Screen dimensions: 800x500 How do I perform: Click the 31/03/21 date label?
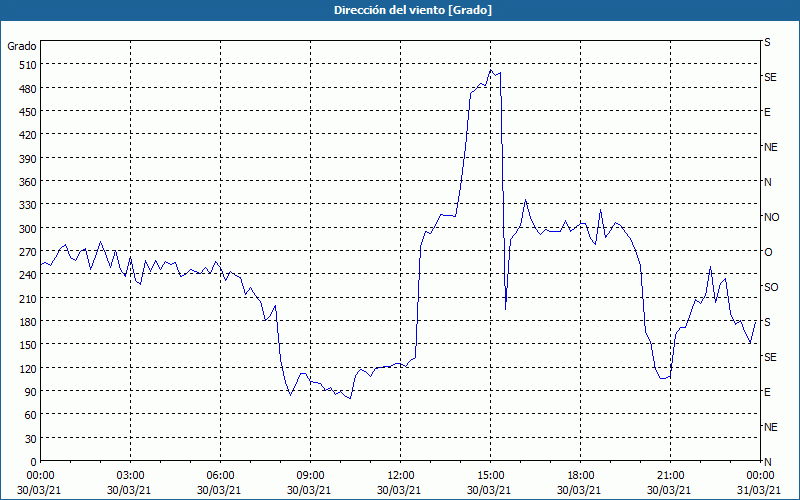coord(760,490)
